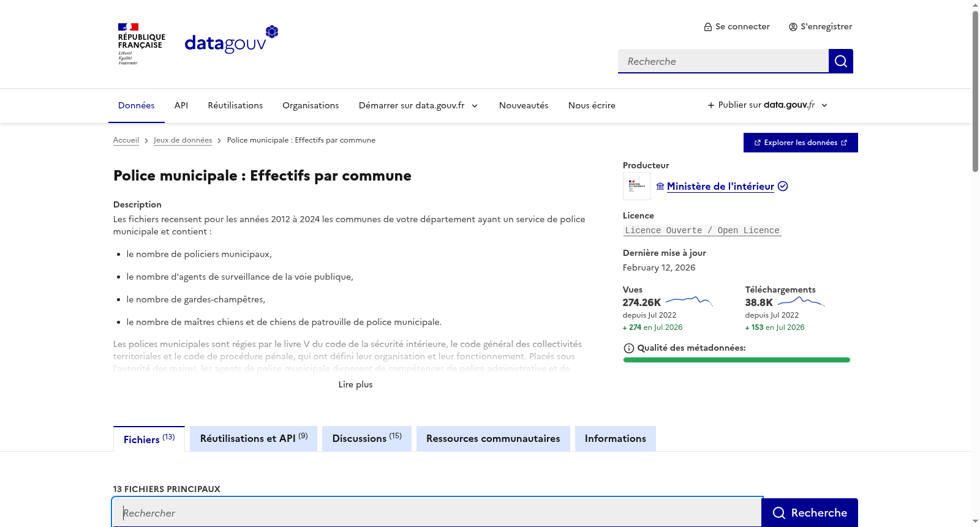980x527 pixels.
Task: Expand the Publier sur data.gouv.fr dropdown
Action: 768,105
